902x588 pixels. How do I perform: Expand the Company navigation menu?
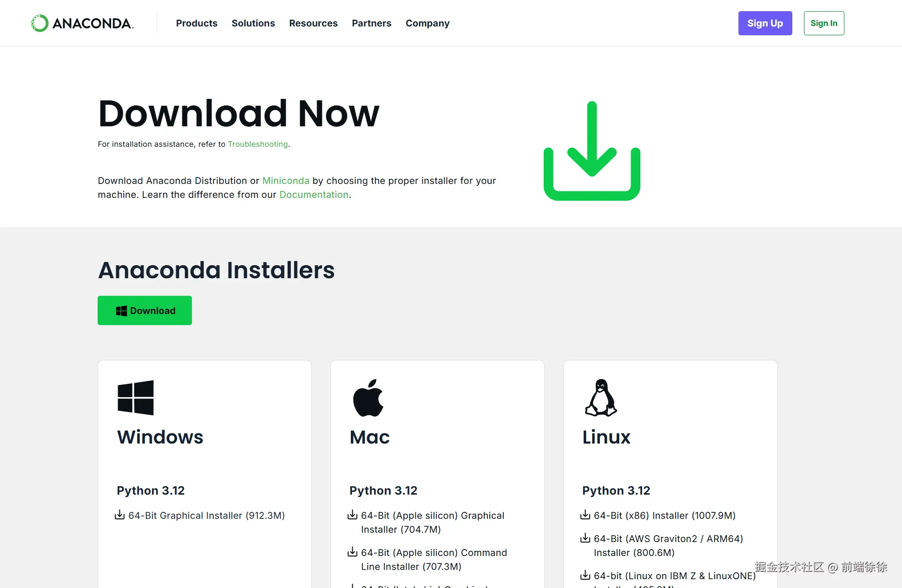(427, 23)
